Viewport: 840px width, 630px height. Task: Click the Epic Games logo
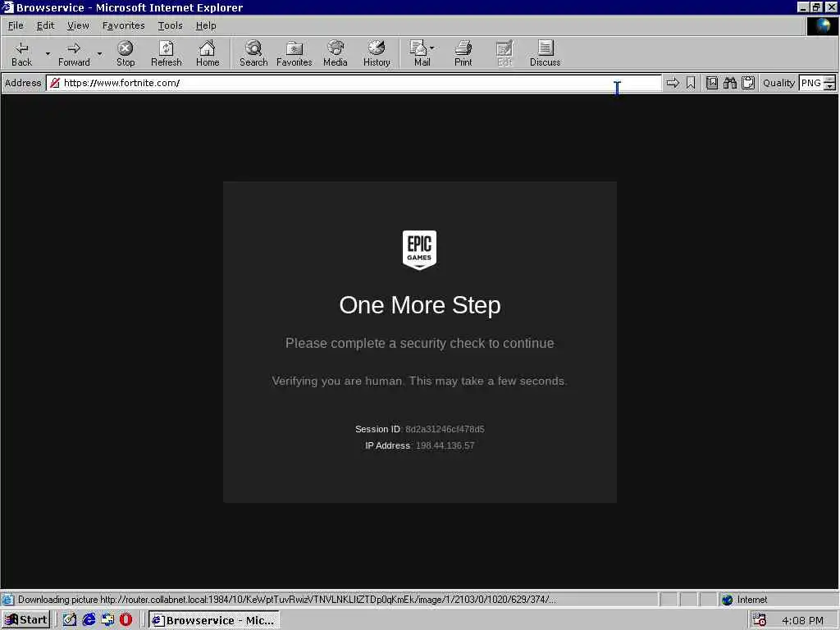(x=419, y=250)
